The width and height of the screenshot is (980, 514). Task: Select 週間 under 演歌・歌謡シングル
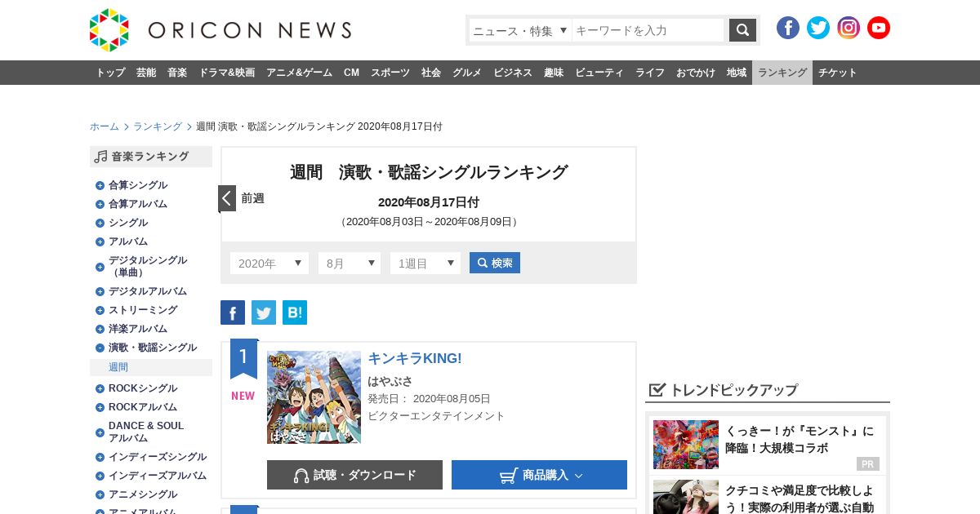pos(118,367)
